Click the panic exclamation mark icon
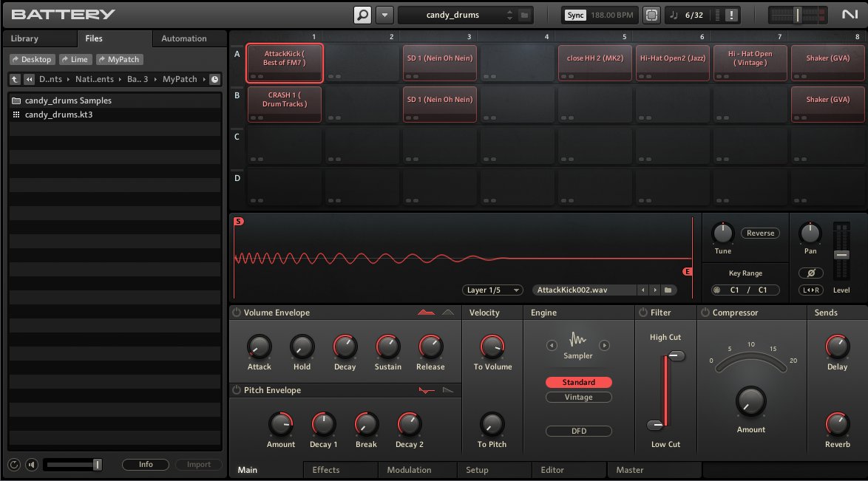 [x=730, y=15]
